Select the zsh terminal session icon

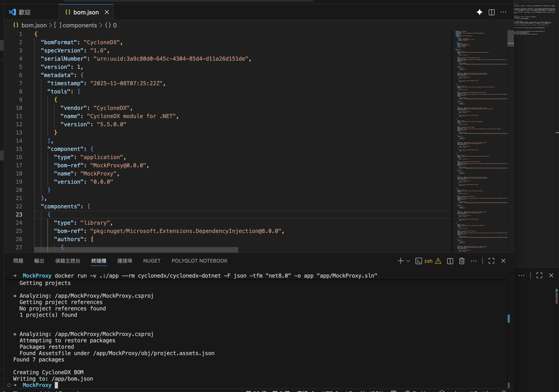(419, 261)
